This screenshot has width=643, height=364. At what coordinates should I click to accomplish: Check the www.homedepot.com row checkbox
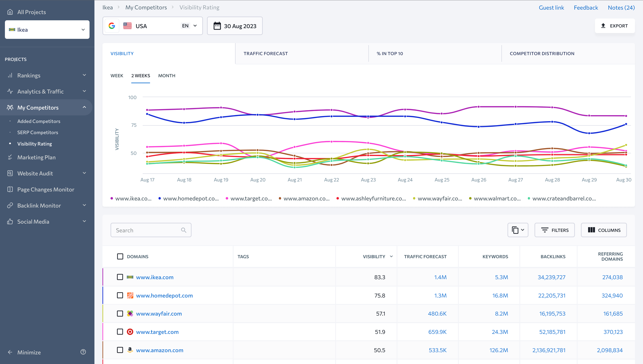[x=120, y=295]
